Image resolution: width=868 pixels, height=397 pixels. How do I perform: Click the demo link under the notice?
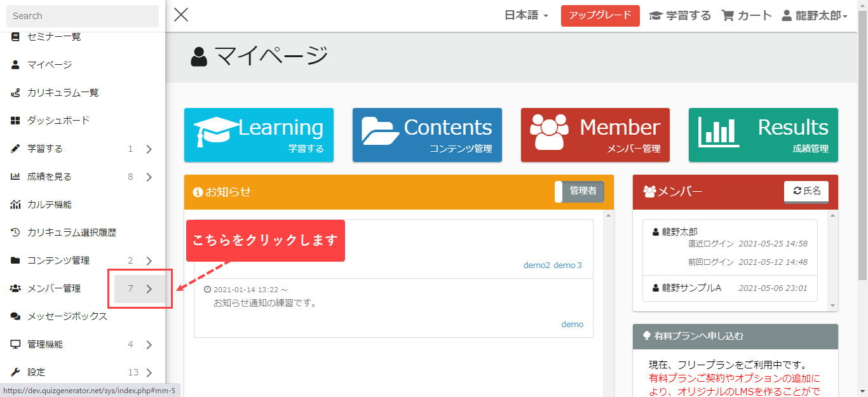click(572, 325)
